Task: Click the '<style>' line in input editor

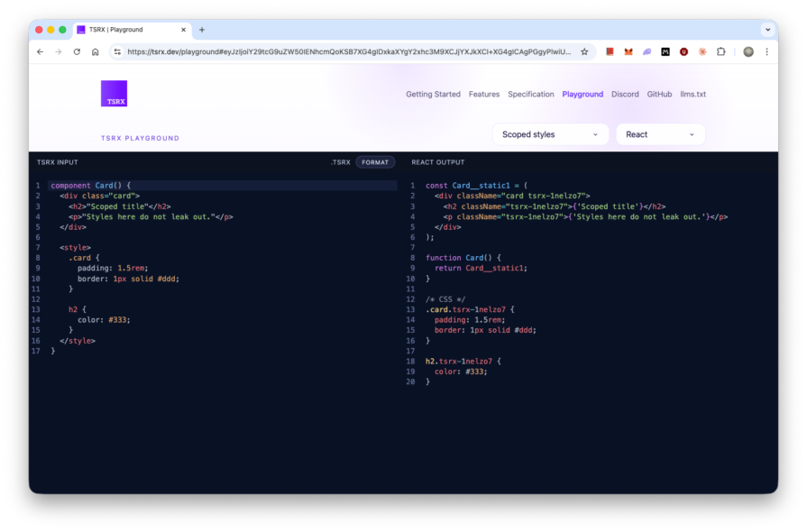Action: click(x=75, y=247)
